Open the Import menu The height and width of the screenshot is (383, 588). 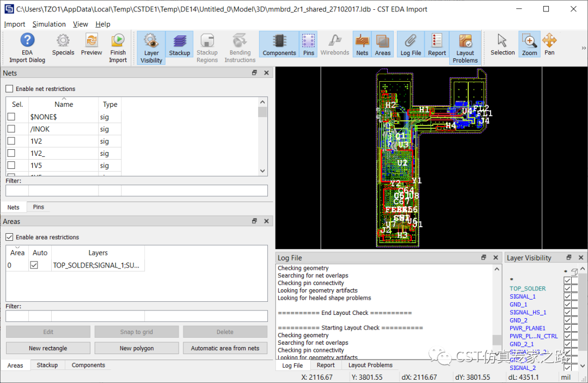pos(14,24)
